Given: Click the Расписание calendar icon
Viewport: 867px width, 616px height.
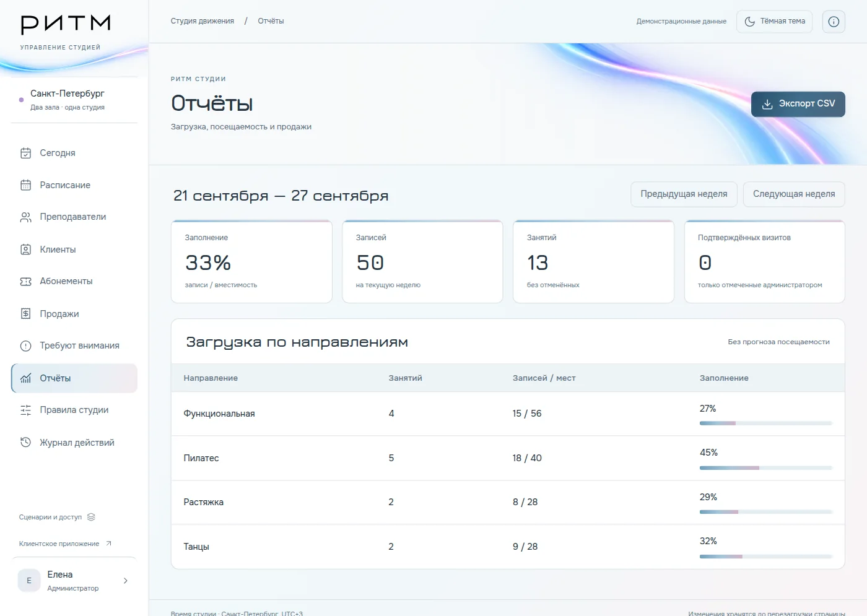Looking at the screenshot, I should tap(25, 185).
